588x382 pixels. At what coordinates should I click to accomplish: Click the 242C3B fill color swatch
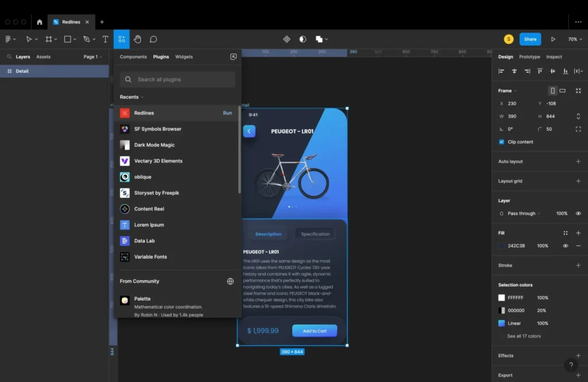(501, 245)
